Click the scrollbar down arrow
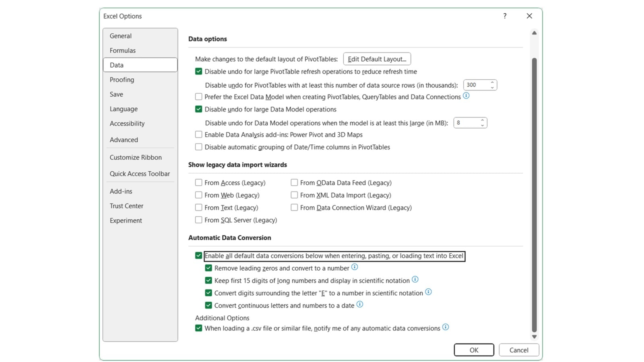This screenshot has height=362, width=644. 534,337
